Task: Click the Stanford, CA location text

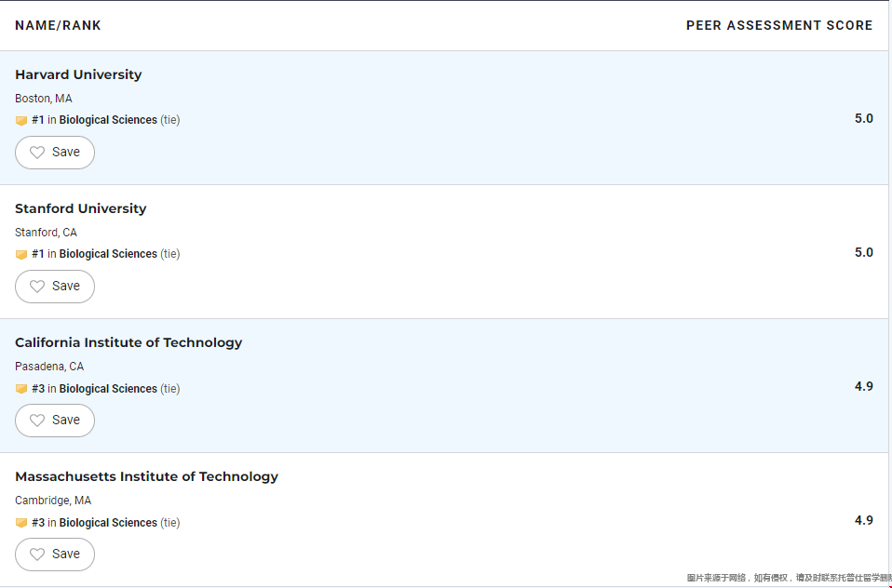Action: pyautogui.click(x=46, y=233)
